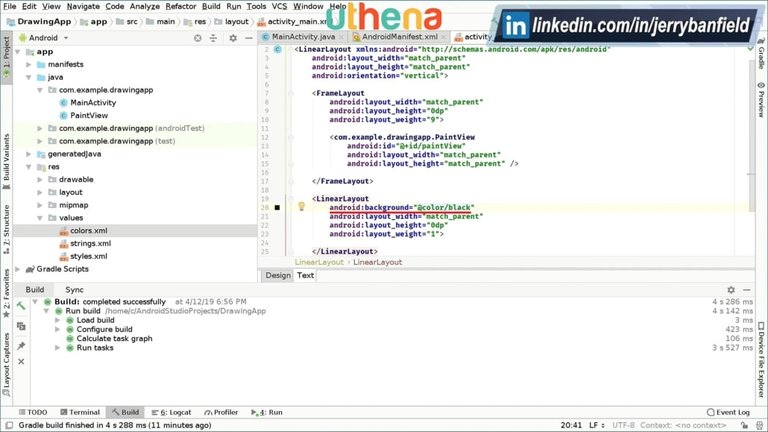Click the build hammer icon in Build panel
The image size is (768, 432).
(21, 305)
